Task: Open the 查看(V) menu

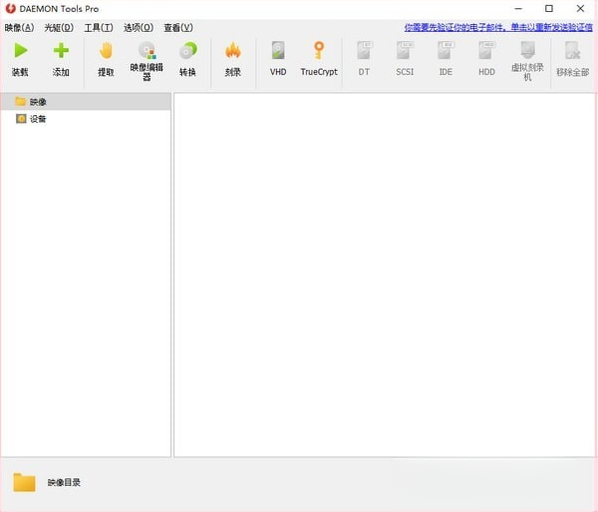Action: [x=178, y=28]
